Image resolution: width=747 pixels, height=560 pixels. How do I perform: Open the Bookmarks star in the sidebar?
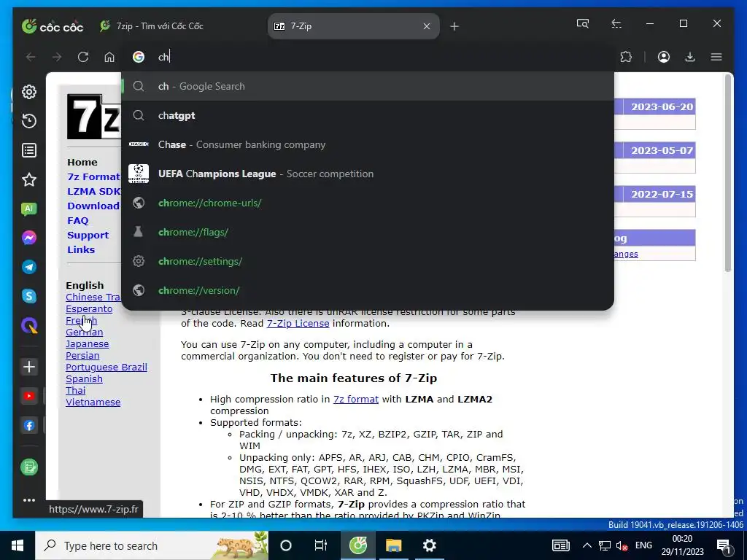pos(29,179)
